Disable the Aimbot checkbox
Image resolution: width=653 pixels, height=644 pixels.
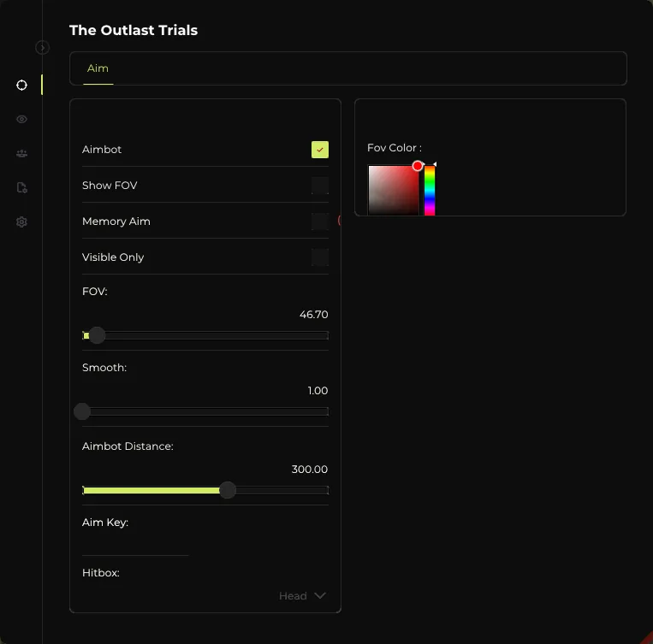[x=320, y=150]
